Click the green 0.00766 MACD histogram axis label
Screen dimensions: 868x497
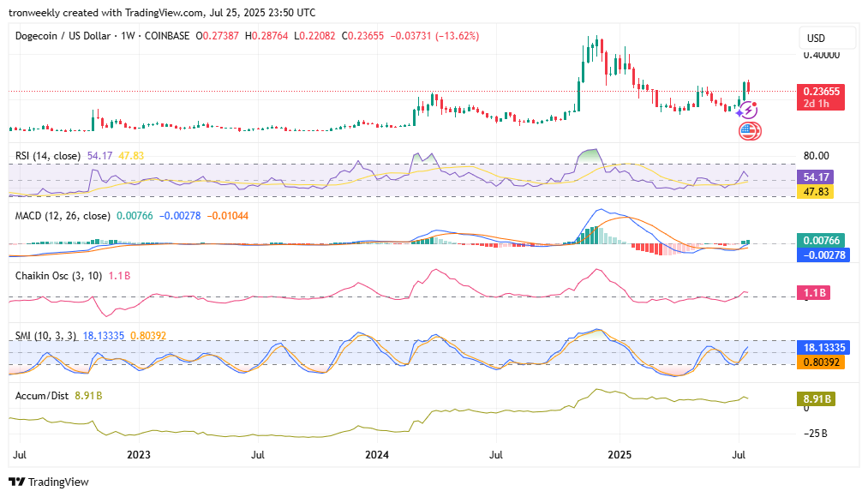point(821,241)
